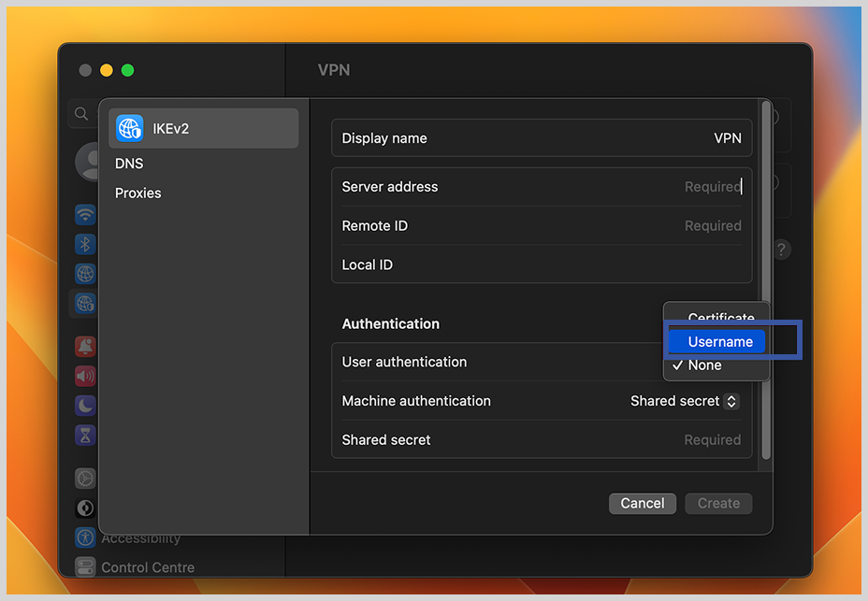Click the search magnifier icon
Viewport: 868px width, 601px height.
(x=81, y=114)
